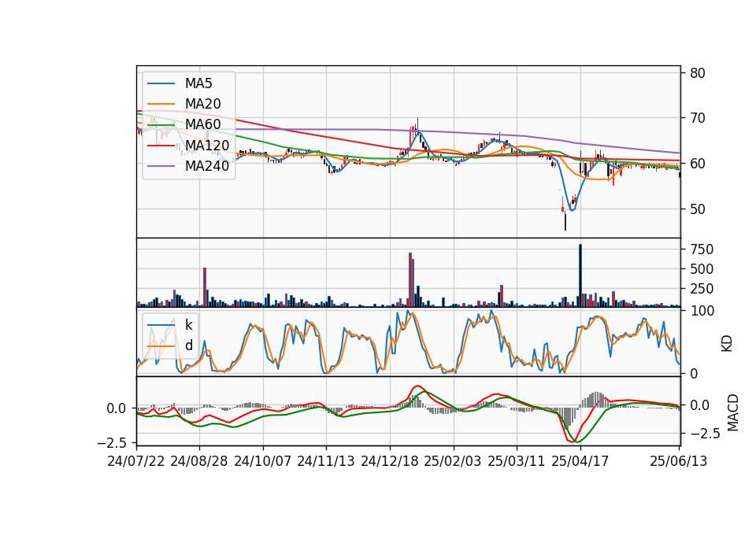Click the price axis value 80
Screen dimensions: 756x543
coord(698,73)
